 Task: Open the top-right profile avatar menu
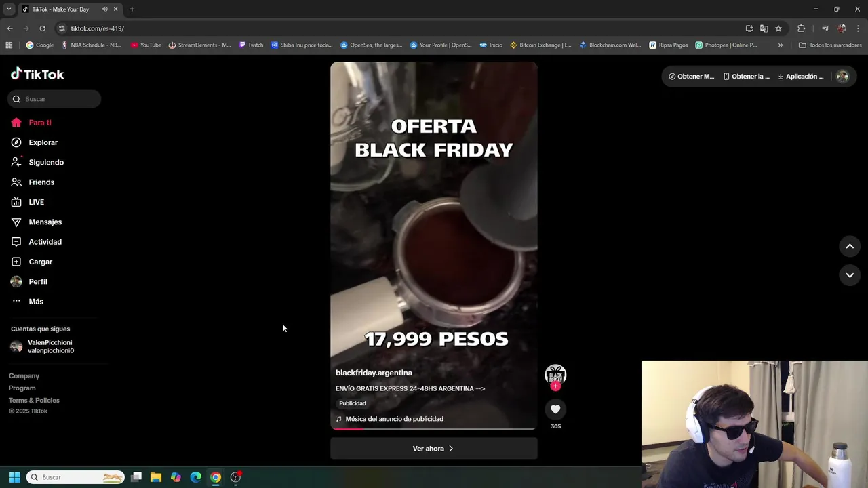click(x=843, y=77)
